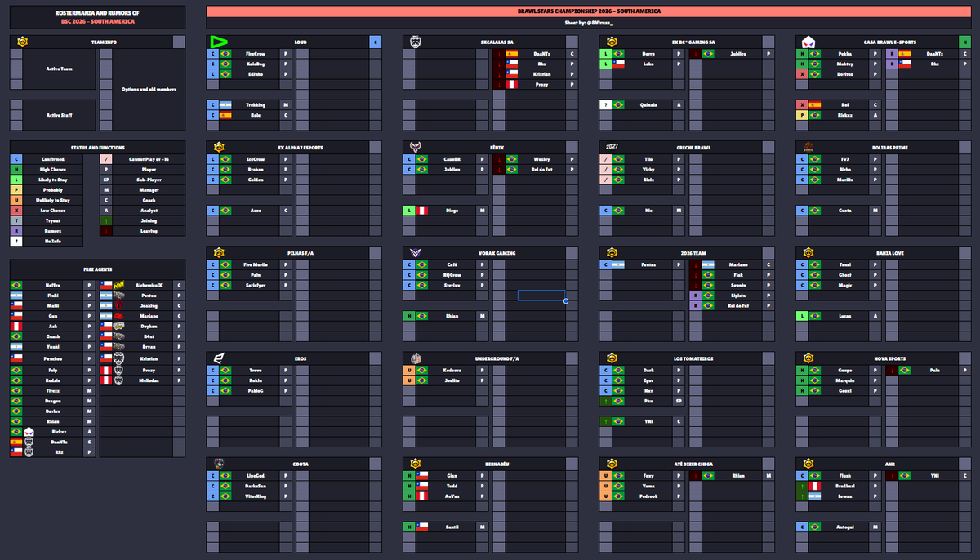Viewport: 980px width, 560px height.
Task: Click the Team Info Brawl Stars logo
Action: [x=21, y=42]
